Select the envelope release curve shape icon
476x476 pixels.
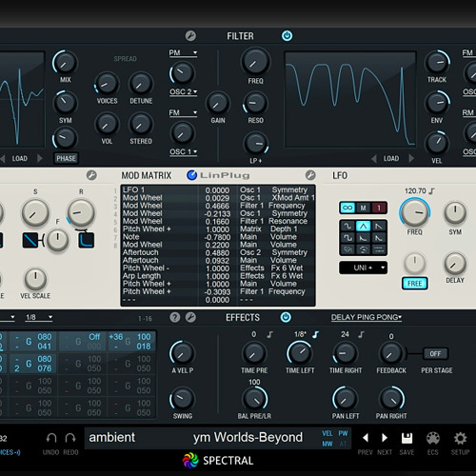point(87,240)
